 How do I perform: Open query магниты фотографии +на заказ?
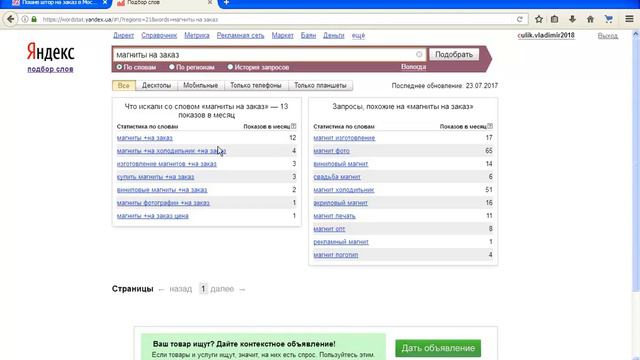click(163, 203)
